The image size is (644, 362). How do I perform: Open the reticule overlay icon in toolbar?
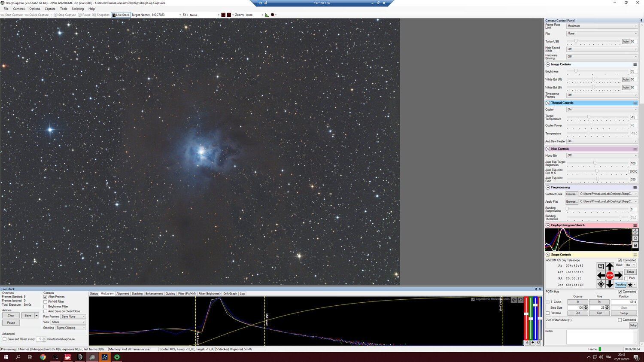pyautogui.click(x=273, y=15)
